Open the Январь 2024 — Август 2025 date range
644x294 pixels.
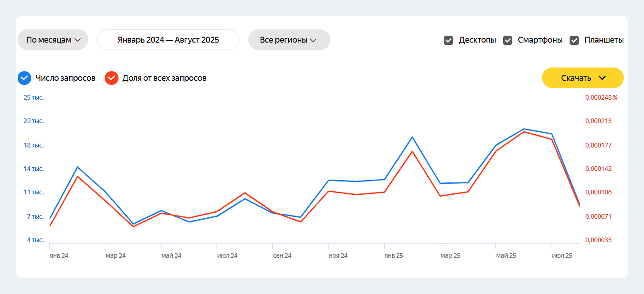168,40
